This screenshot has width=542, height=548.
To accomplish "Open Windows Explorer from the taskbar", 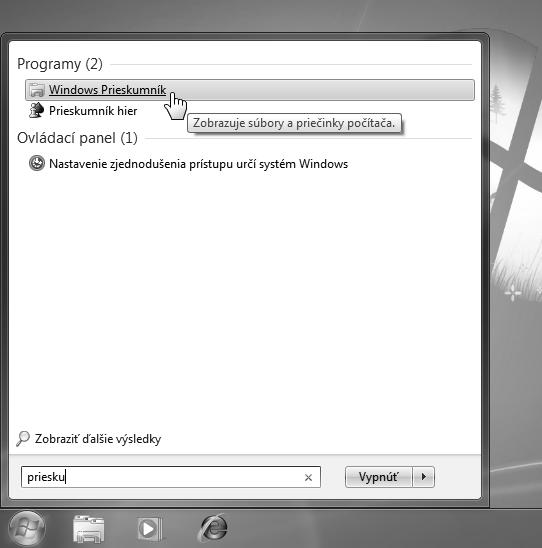I will (x=89, y=529).
